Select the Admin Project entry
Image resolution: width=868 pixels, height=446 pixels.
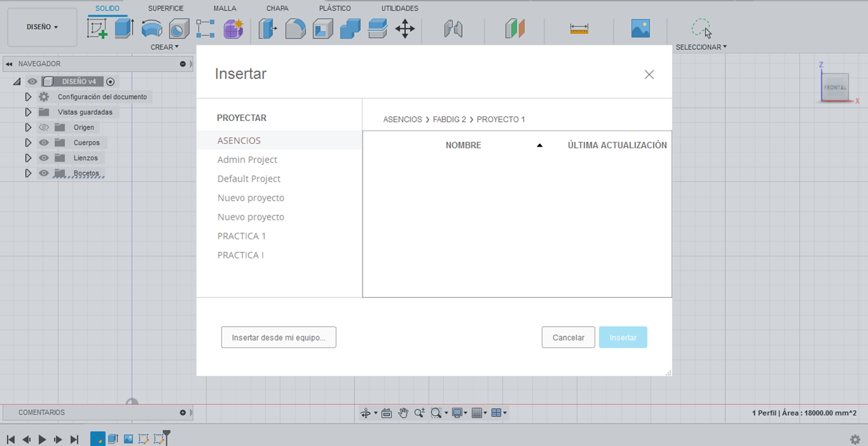pos(247,160)
